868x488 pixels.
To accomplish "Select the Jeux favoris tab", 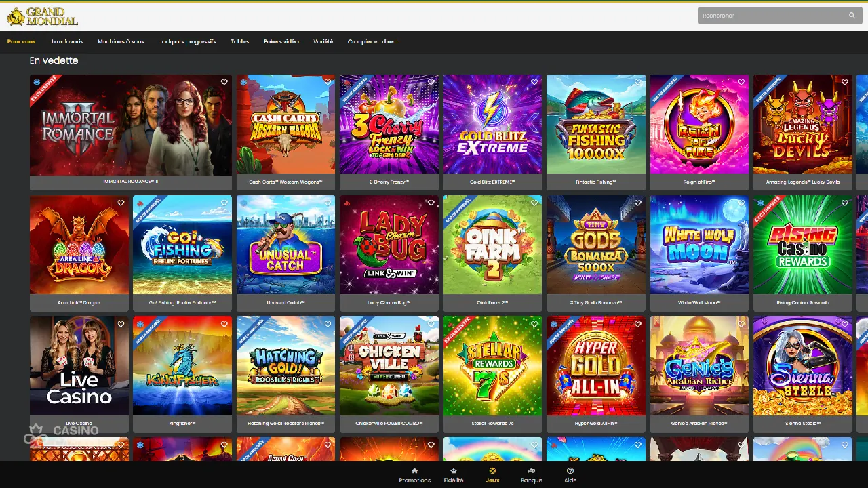I will 66,41.
